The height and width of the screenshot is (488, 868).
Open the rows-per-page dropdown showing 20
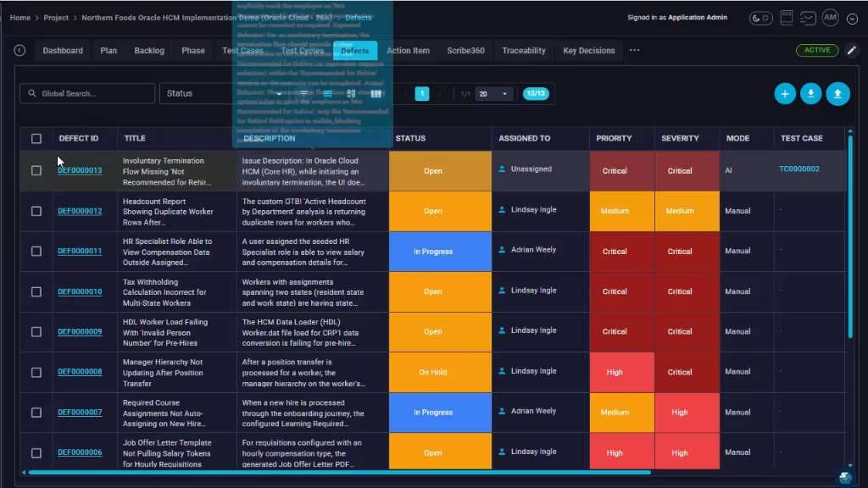492,94
